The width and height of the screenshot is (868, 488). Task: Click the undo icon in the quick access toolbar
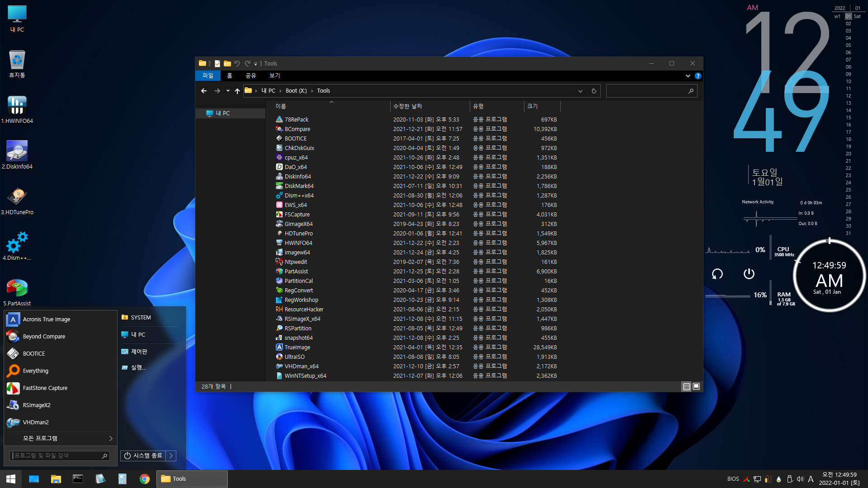pyautogui.click(x=237, y=64)
